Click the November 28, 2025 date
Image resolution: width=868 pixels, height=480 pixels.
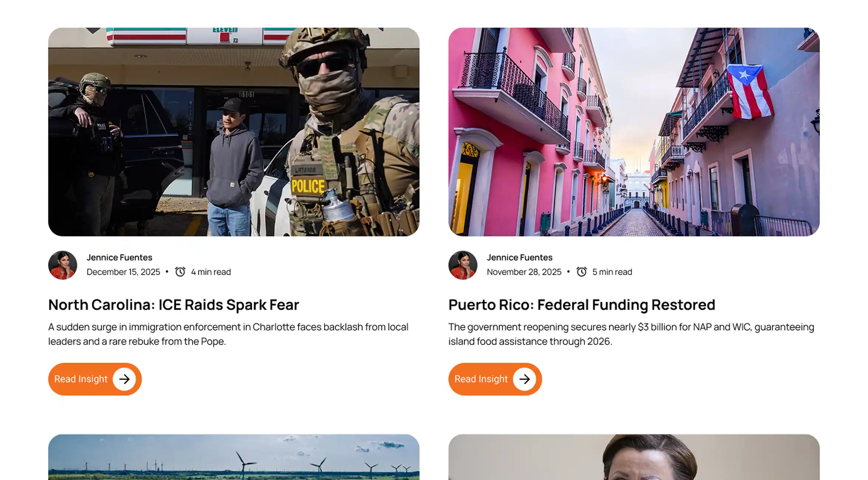click(x=524, y=272)
